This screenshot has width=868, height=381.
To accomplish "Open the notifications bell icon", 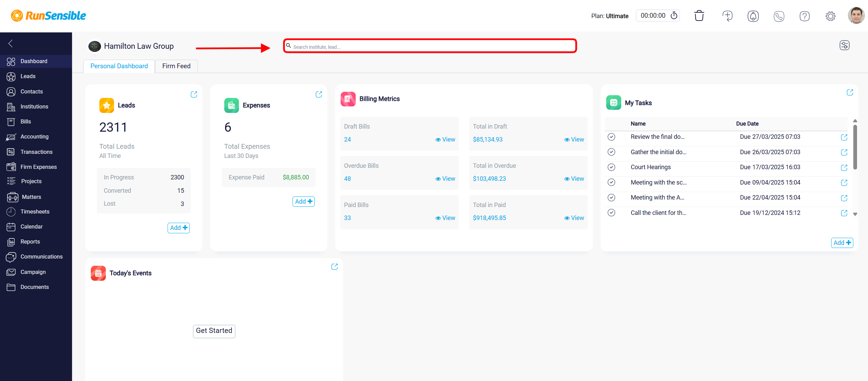I will tap(753, 16).
